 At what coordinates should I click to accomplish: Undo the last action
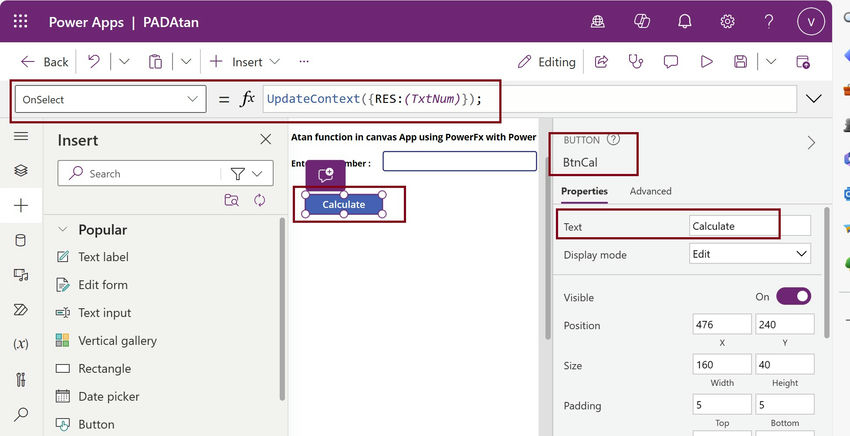tap(94, 62)
